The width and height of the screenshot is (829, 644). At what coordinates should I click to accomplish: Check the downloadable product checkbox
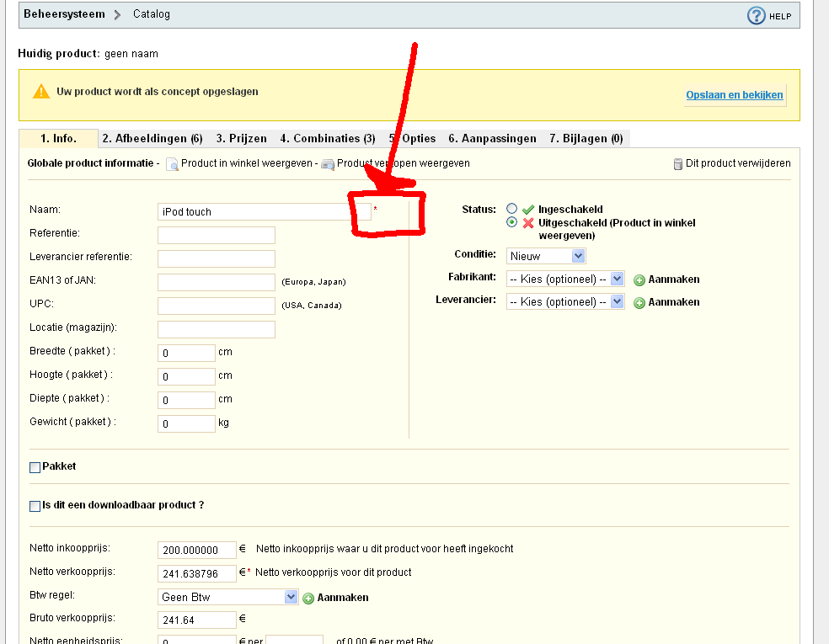coord(35,506)
